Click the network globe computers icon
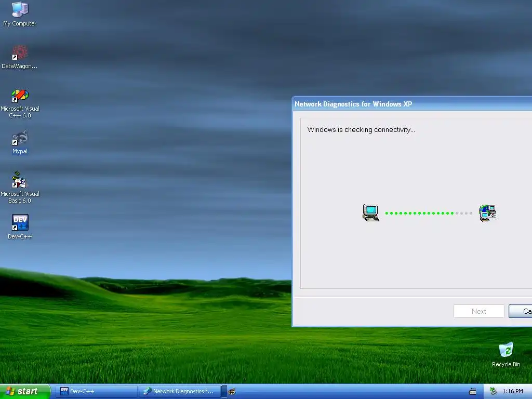The width and height of the screenshot is (532, 399). (x=487, y=213)
